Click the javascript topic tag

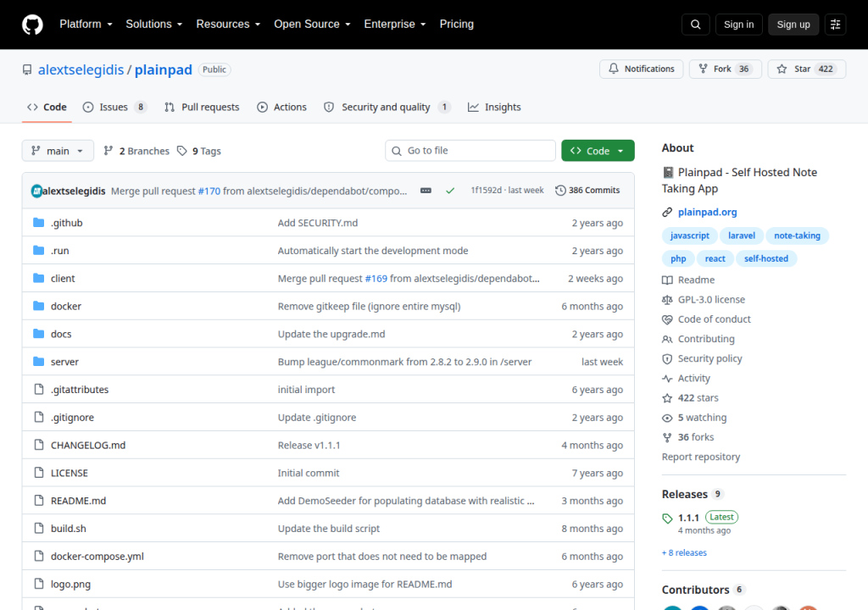689,236
